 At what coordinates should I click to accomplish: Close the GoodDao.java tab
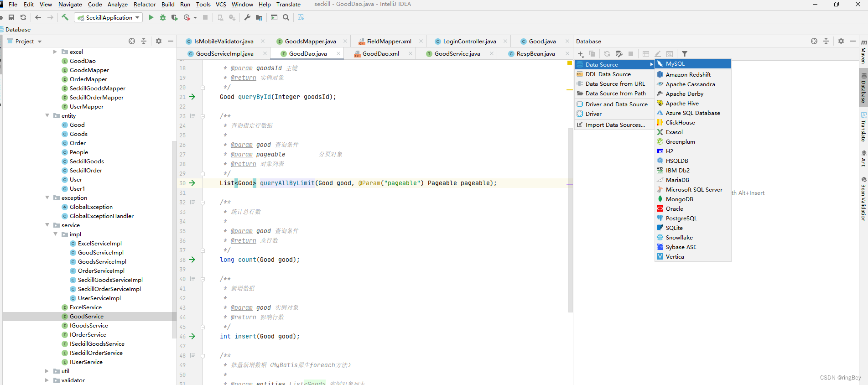coord(338,53)
